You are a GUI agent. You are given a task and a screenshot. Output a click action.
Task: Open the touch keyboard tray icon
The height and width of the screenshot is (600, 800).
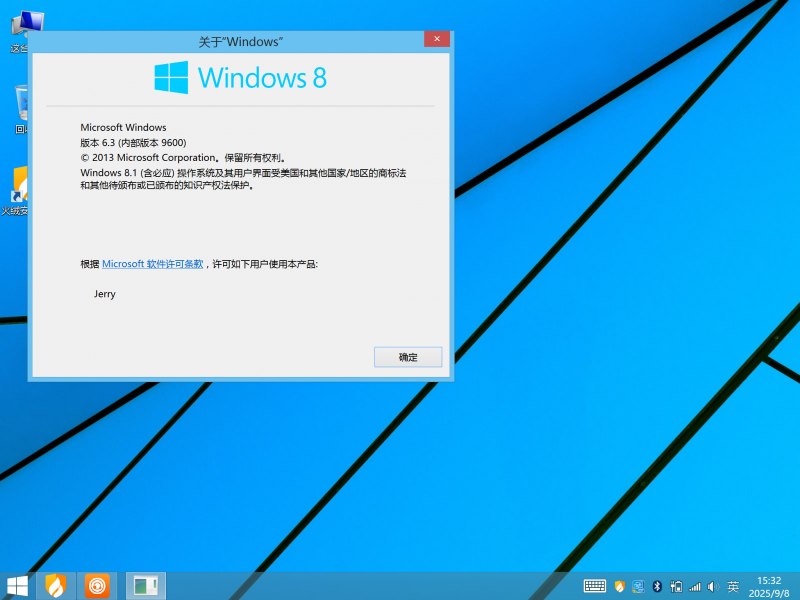pyautogui.click(x=595, y=586)
